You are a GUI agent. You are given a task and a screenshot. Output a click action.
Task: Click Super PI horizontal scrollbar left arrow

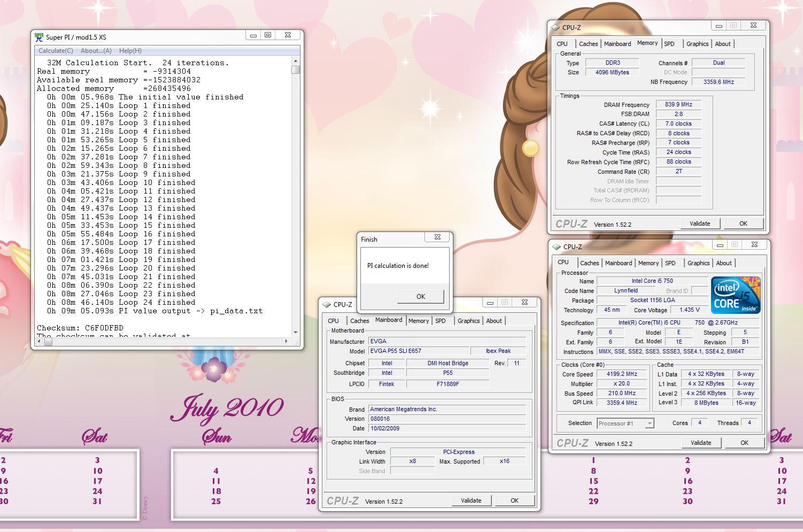pyautogui.click(x=38, y=341)
